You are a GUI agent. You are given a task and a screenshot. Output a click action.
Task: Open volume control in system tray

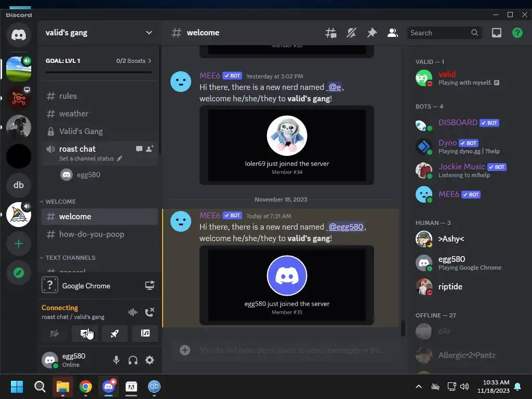(x=464, y=387)
